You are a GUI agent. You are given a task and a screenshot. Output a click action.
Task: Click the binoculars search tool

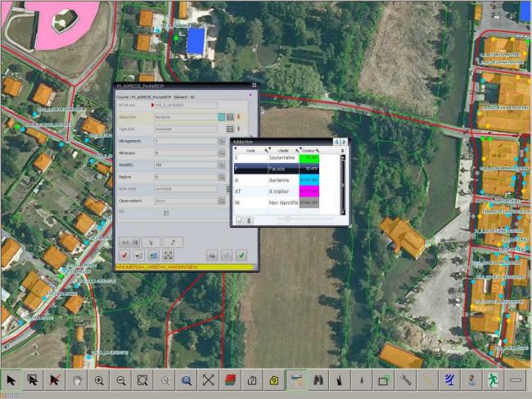(318, 380)
